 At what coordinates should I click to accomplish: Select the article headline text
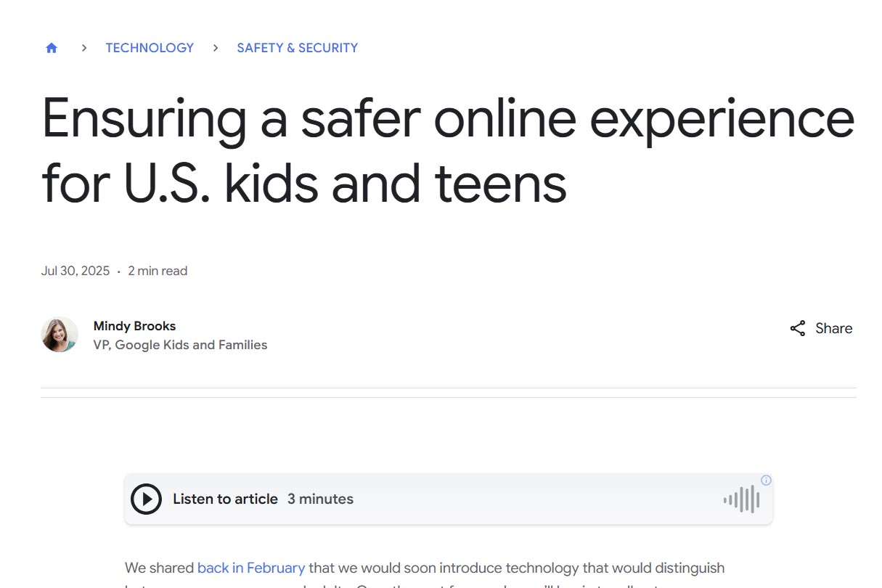tap(448, 149)
